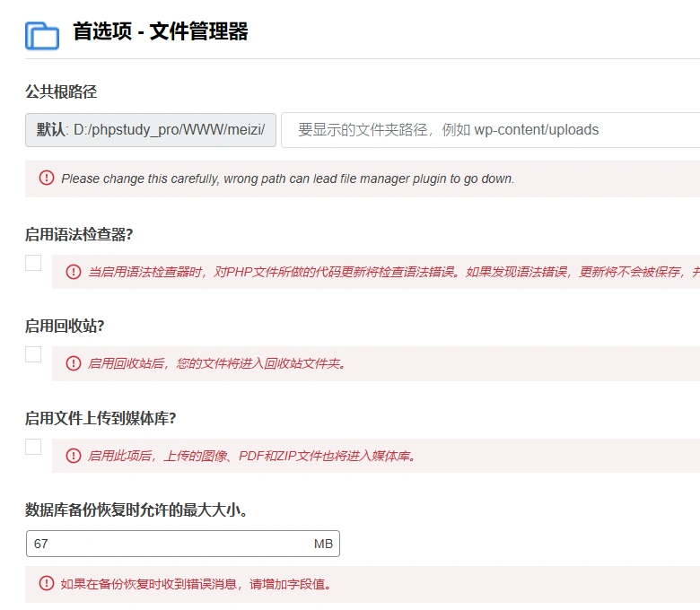
Task: Click the 首选项 - 文件管理器 heading
Action: [x=161, y=31]
